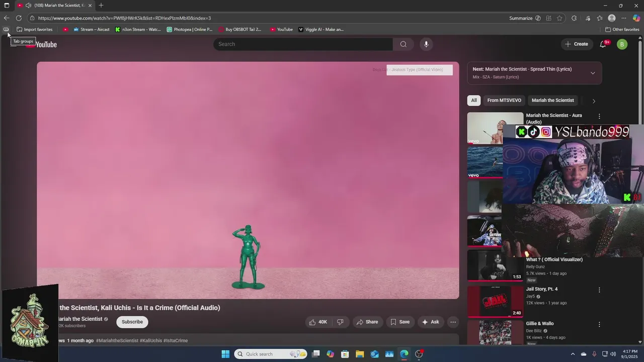Open the #MariahtheScientist hashtag link

pos(117,341)
